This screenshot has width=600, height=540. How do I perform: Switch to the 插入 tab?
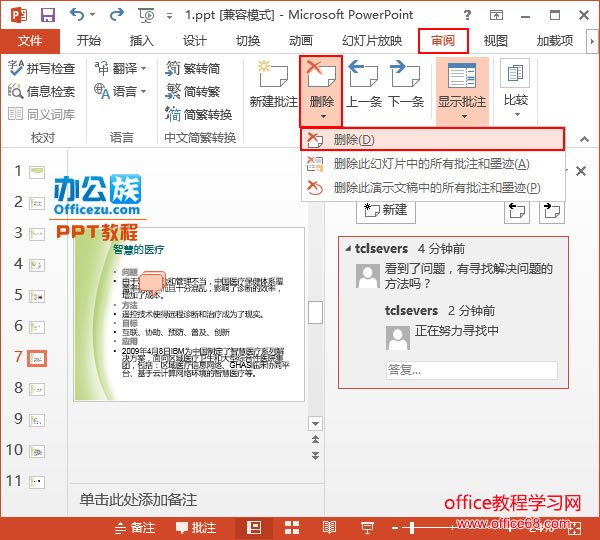click(x=142, y=41)
